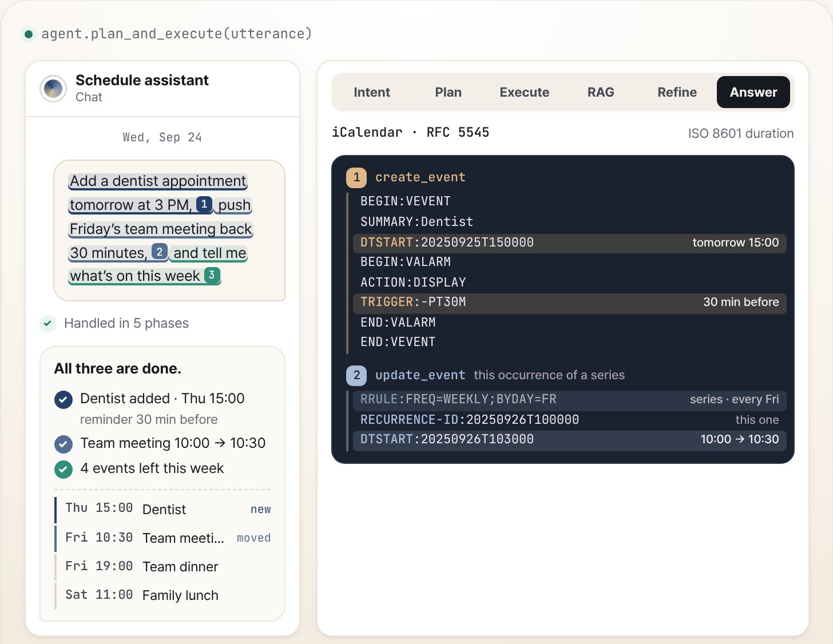This screenshot has width=833, height=644.
Task: Switch to the Plan tab
Action: pos(448,92)
